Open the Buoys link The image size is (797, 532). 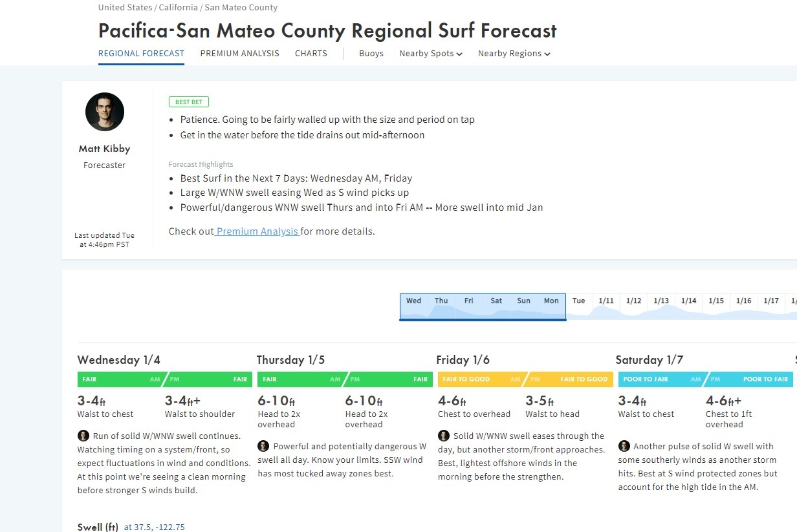pyautogui.click(x=371, y=54)
